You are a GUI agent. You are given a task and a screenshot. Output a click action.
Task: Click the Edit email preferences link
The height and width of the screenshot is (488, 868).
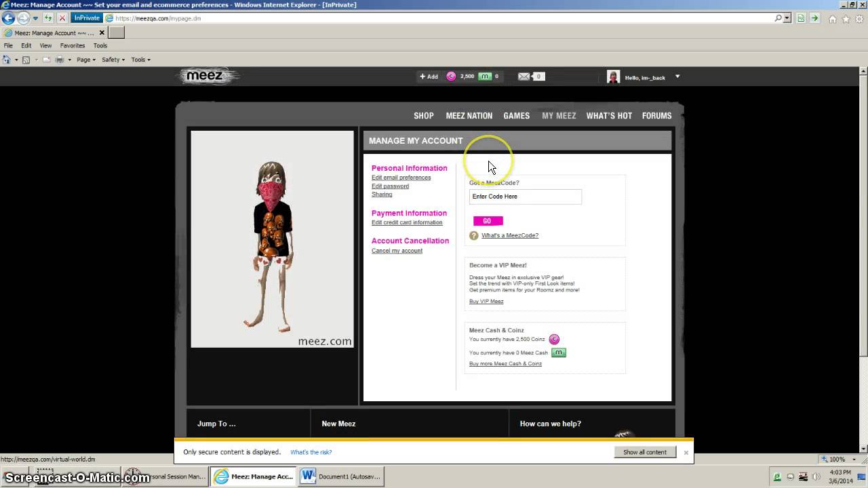401,178
